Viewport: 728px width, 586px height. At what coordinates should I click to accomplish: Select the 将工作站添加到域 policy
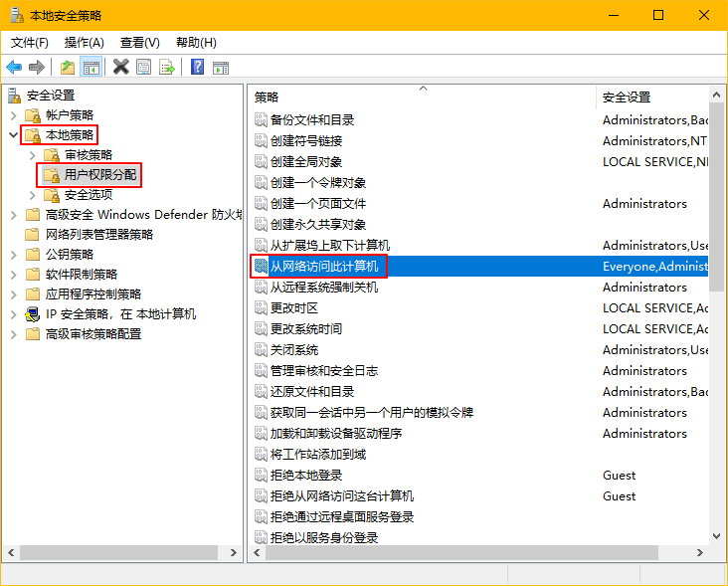tap(318, 454)
